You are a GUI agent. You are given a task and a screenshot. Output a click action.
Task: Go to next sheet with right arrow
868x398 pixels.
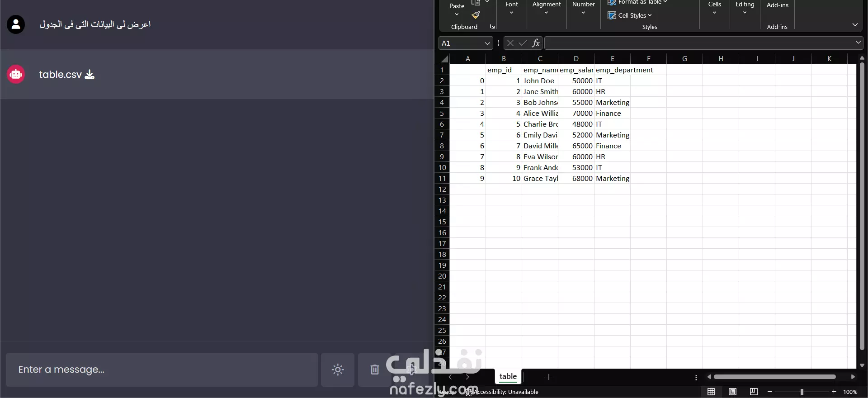tap(467, 377)
